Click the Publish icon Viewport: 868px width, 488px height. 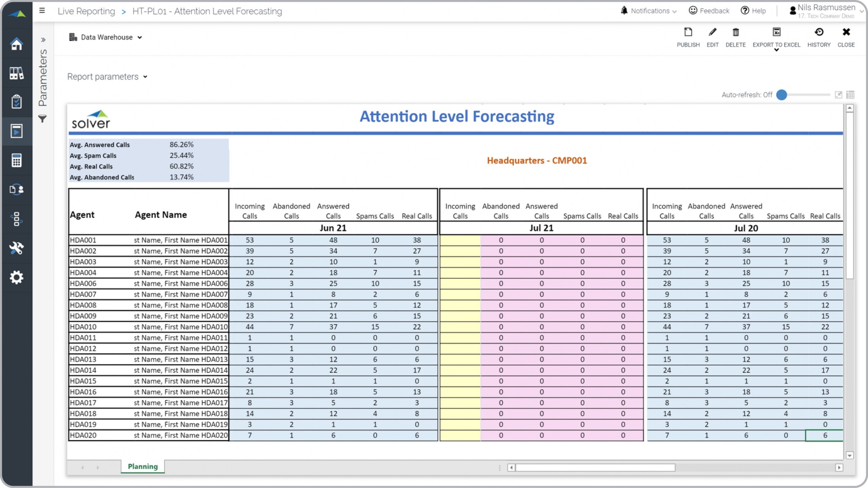688,33
